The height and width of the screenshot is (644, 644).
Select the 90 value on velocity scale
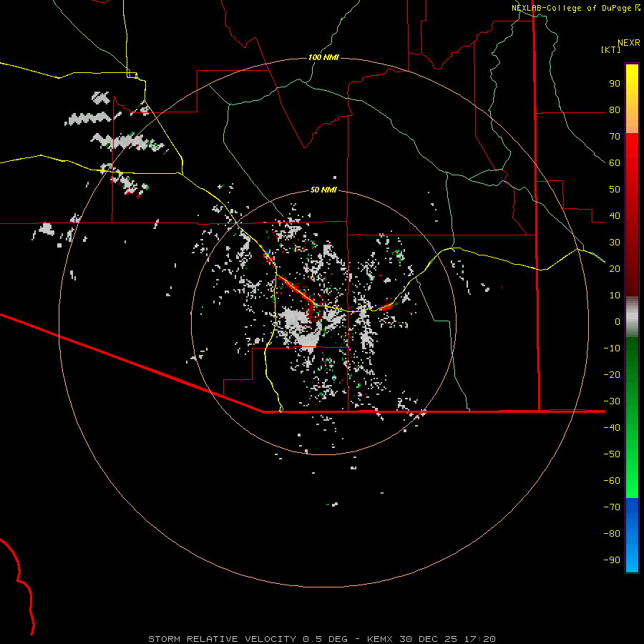coord(615,84)
